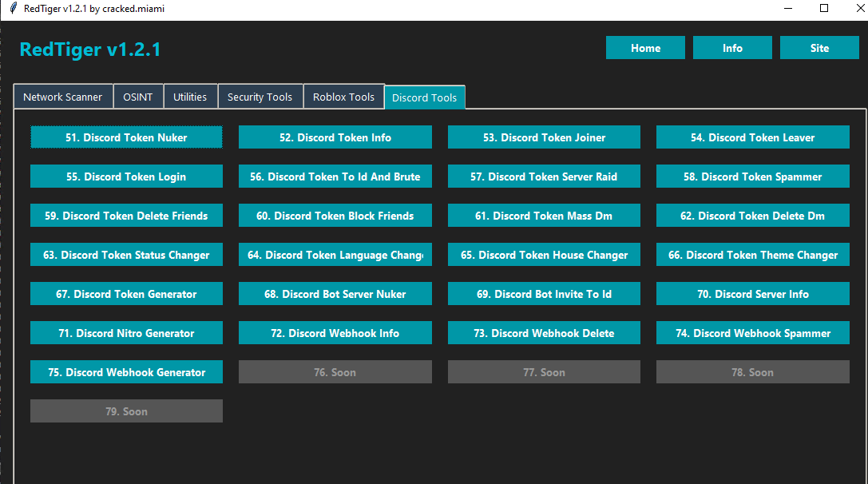Open the Home page button

click(x=645, y=48)
